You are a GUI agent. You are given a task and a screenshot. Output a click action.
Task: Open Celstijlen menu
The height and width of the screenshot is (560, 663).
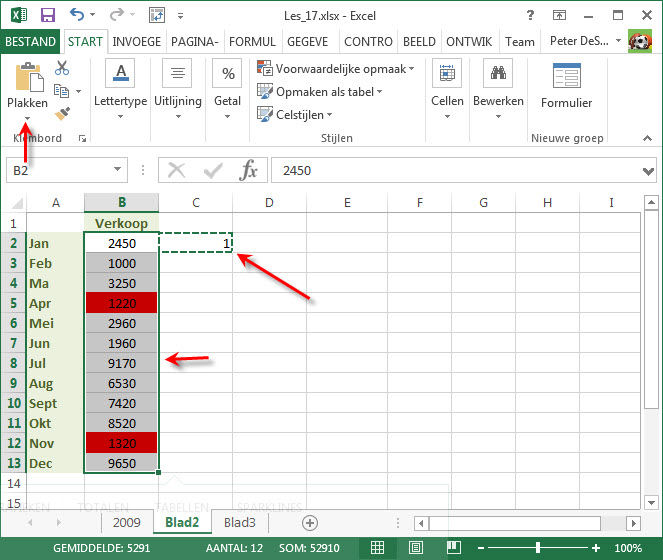[295, 115]
